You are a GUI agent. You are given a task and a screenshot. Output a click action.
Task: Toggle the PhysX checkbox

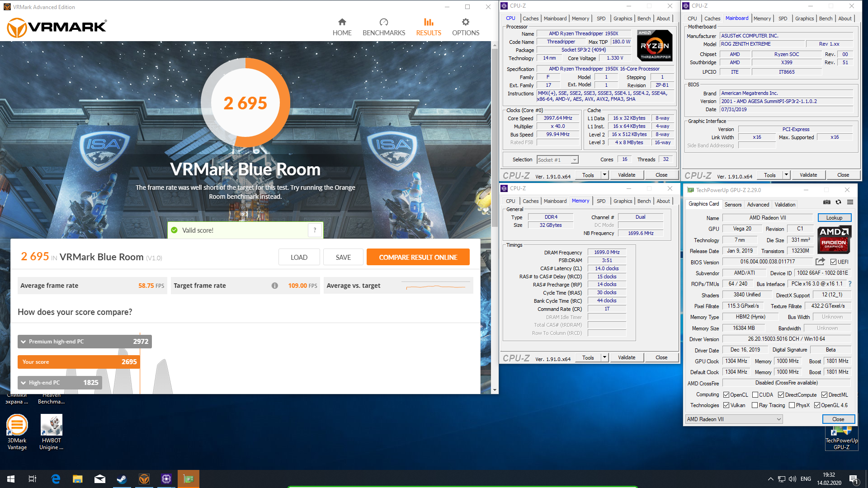tap(792, 405)
